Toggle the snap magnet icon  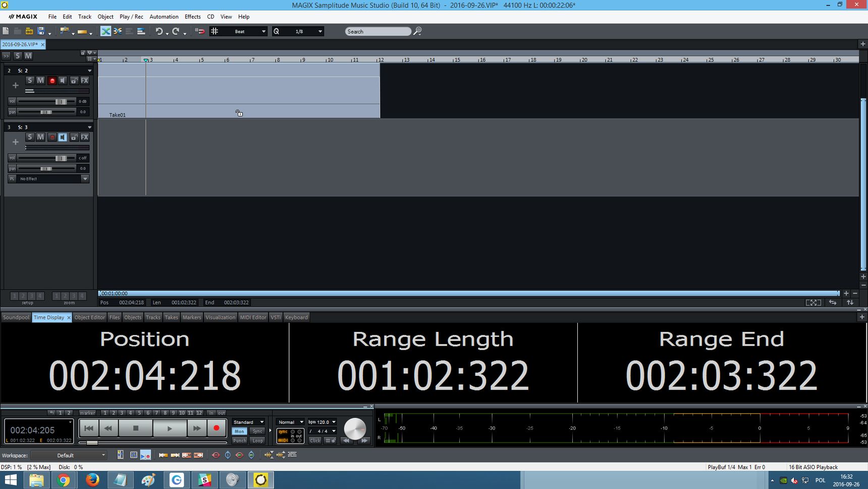(x=200, y=31)
